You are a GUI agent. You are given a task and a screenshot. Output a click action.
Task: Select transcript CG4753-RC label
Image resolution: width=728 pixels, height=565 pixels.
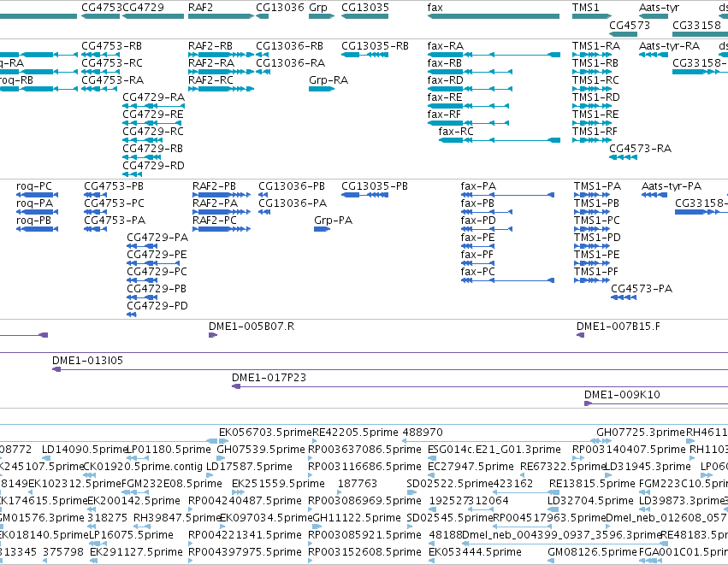click(112, 63)
